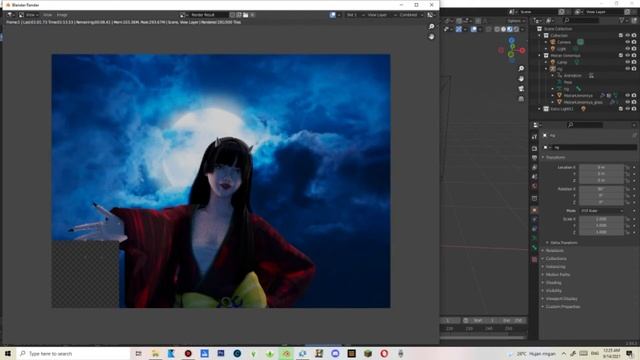Select solid viewport shading mode
640x360 pixels.
(x=503, y=29)
